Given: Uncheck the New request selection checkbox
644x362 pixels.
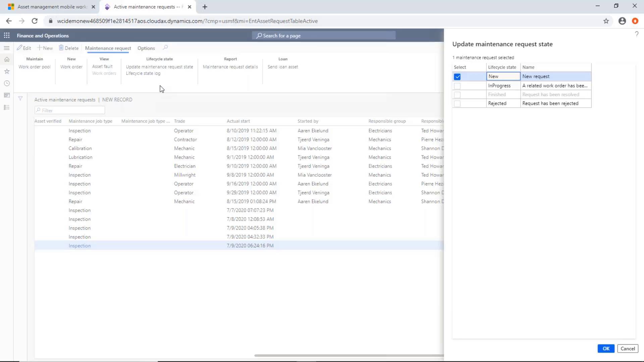Looking at the screenshot, I should (458, 76).
